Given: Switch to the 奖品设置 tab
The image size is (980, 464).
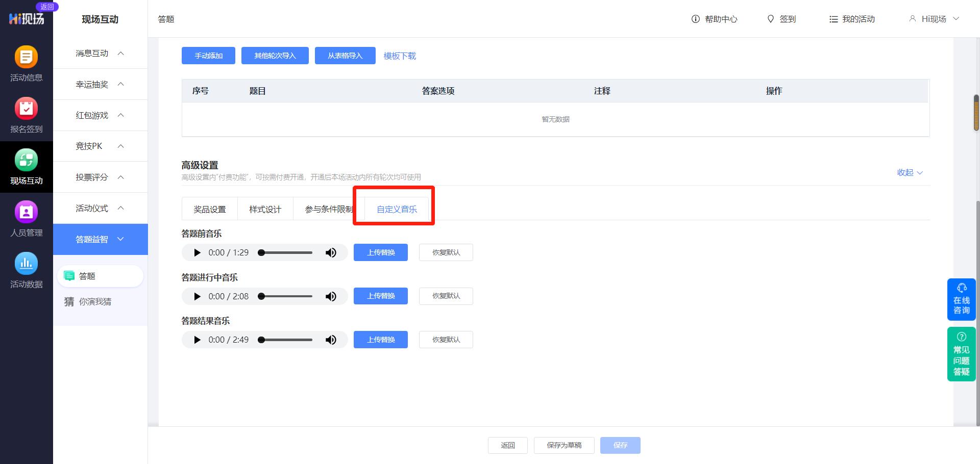Looking at the screenshot, I should [209, 209].
